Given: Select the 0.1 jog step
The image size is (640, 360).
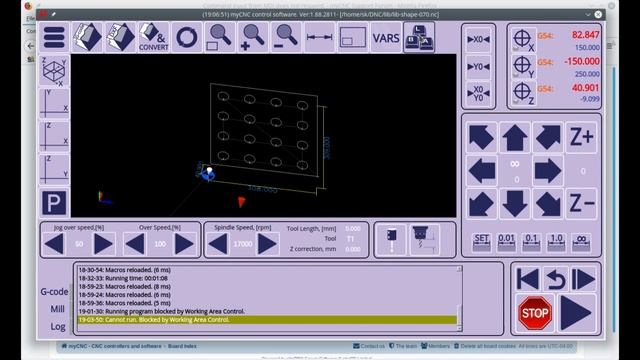Looking at the screenshot, I should [x=531, y=242].
